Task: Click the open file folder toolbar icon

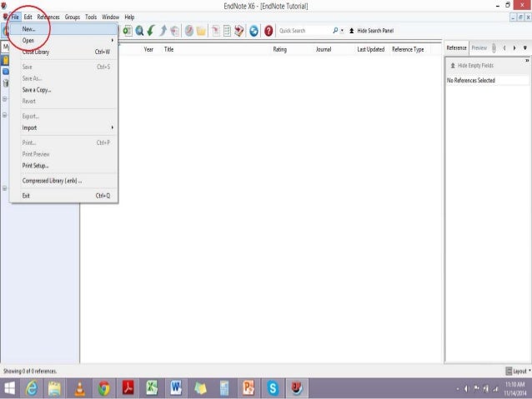Action: tap(201, 31)
